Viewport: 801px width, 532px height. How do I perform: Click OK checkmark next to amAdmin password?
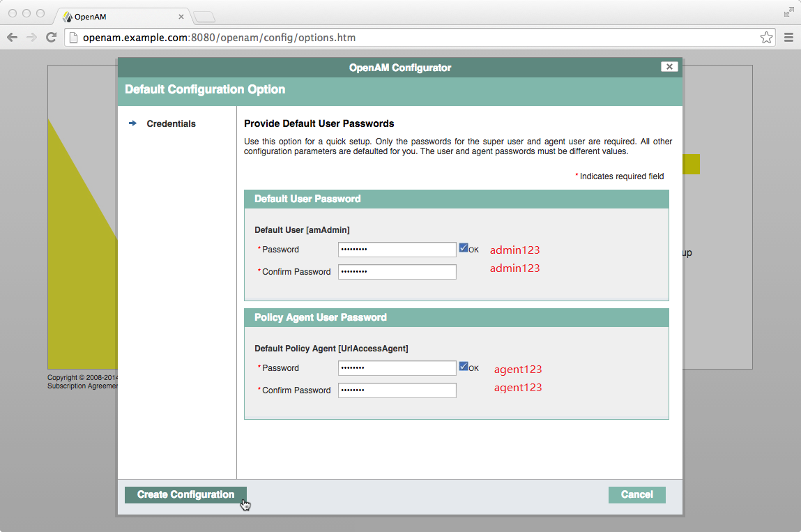(x=464, y=248)
